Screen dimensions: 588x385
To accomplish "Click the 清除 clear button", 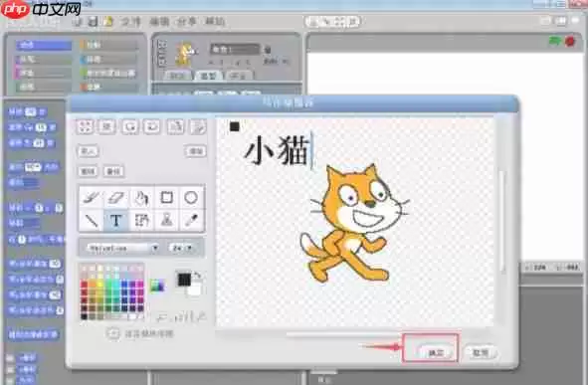I will (x=196, y=151).
